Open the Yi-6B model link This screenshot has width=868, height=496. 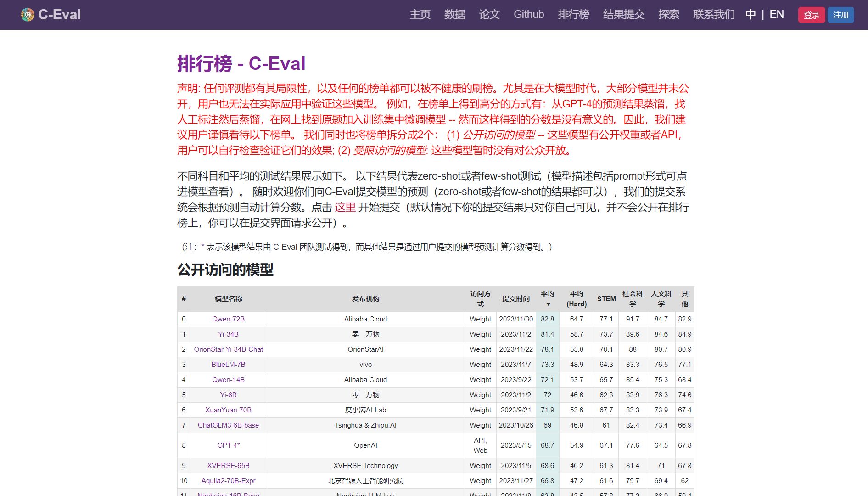[229, 395]
